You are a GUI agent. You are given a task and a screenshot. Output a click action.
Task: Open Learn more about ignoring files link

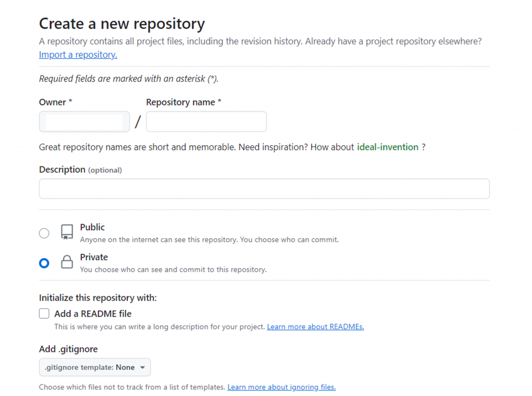point(282,387)
